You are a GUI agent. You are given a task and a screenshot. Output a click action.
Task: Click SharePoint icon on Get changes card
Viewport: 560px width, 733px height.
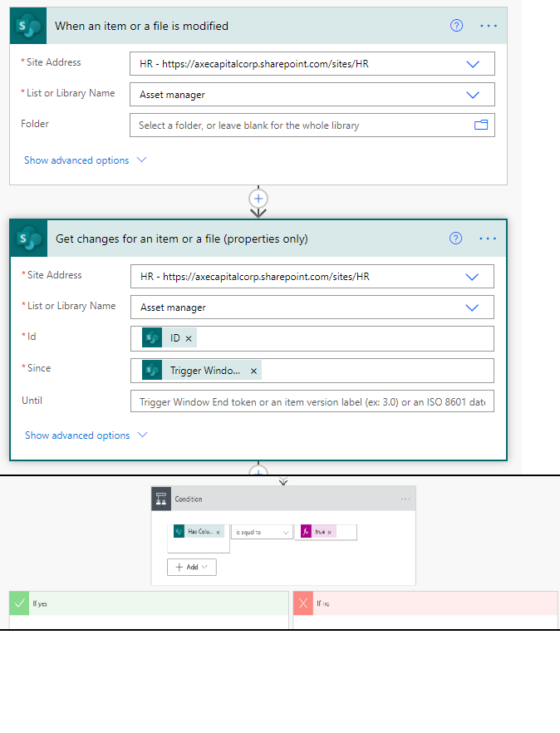(x=29, y=239)
